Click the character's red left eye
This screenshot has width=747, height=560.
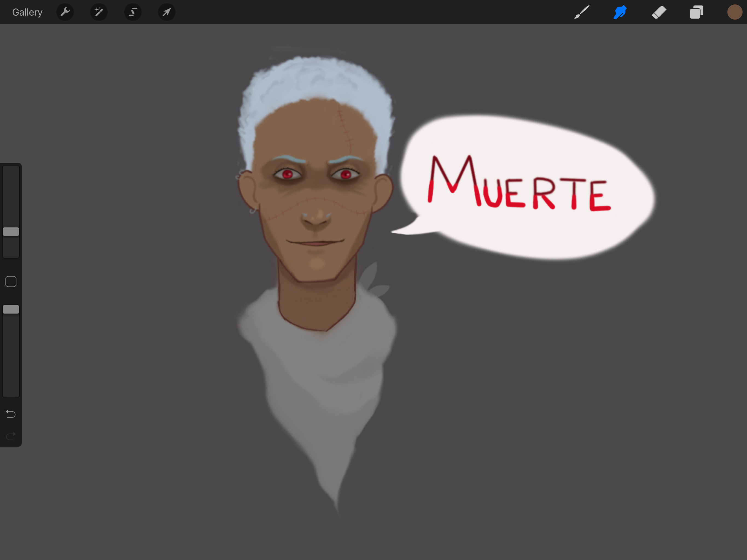coord(287,174)
